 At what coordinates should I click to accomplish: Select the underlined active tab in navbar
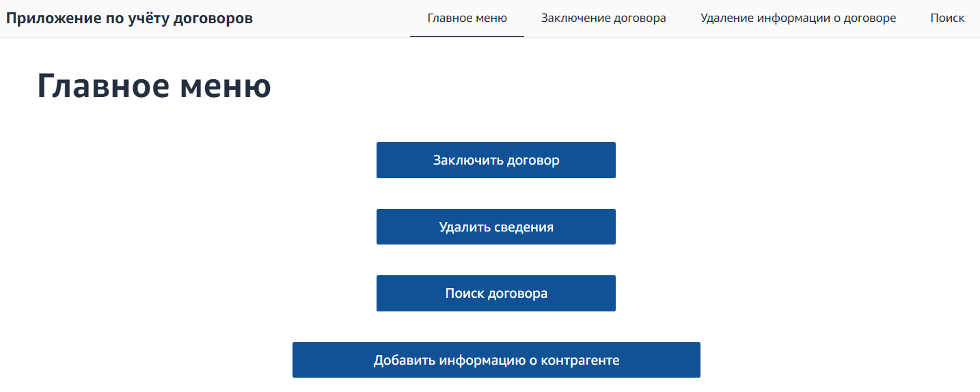point(467,18)
